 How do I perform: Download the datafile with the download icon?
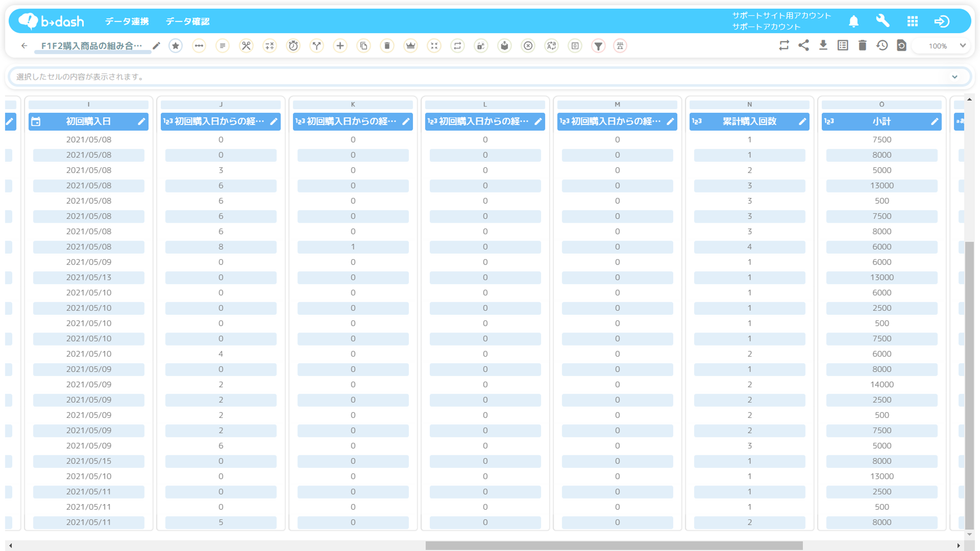click(x=823, y=46)
